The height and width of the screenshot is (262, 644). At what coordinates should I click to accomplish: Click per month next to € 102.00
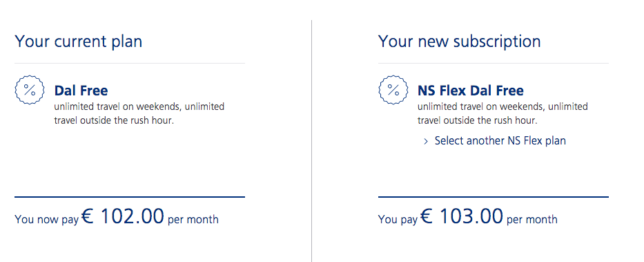pyautogui.click(x=193, y=219)
